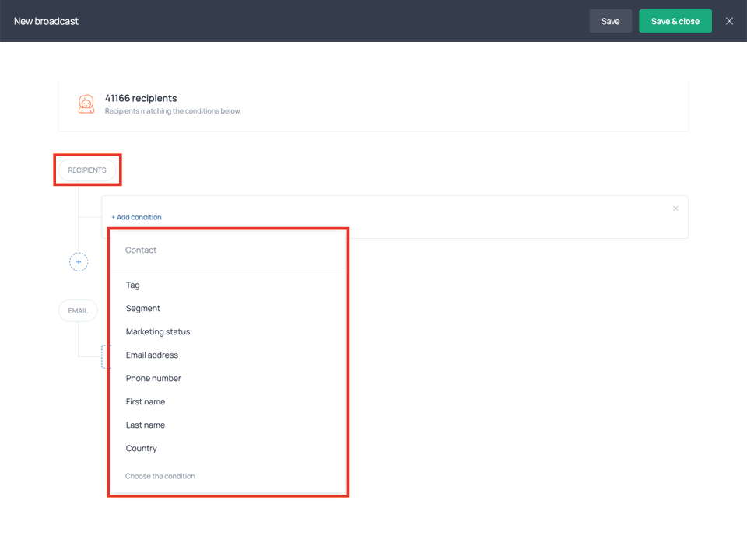The height and width of the screenshot is (560, 747).
Task: Select the EMAIL workflow node
Action: (x=78, y=310)
